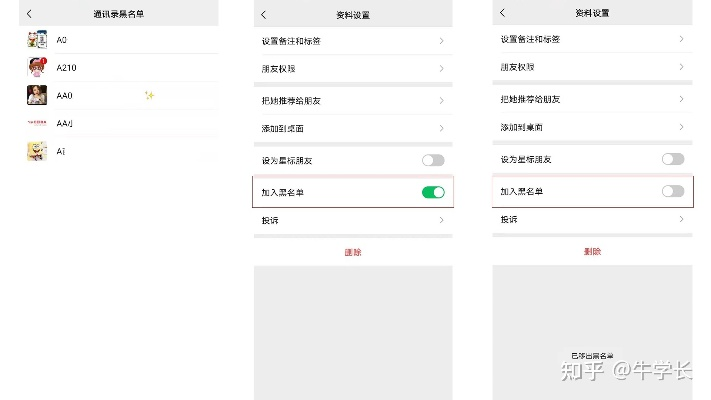
Task: Select contact name AA0 in blacklist
Action: pos(64,96)
